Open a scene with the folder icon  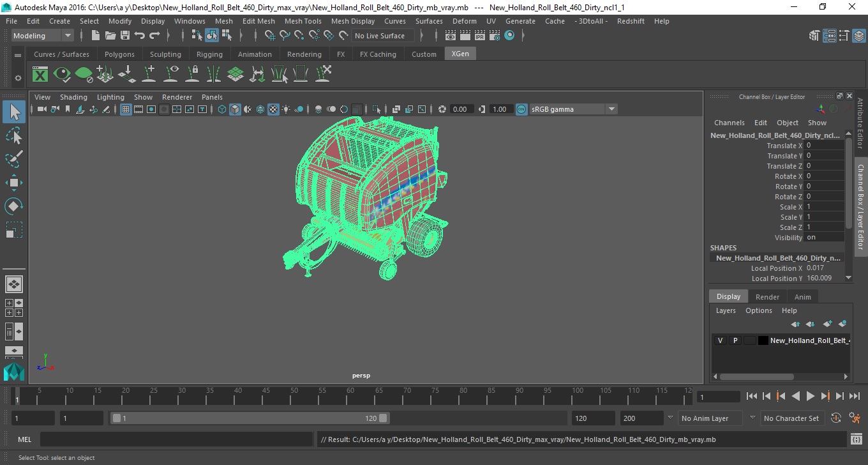pos(110,36)
